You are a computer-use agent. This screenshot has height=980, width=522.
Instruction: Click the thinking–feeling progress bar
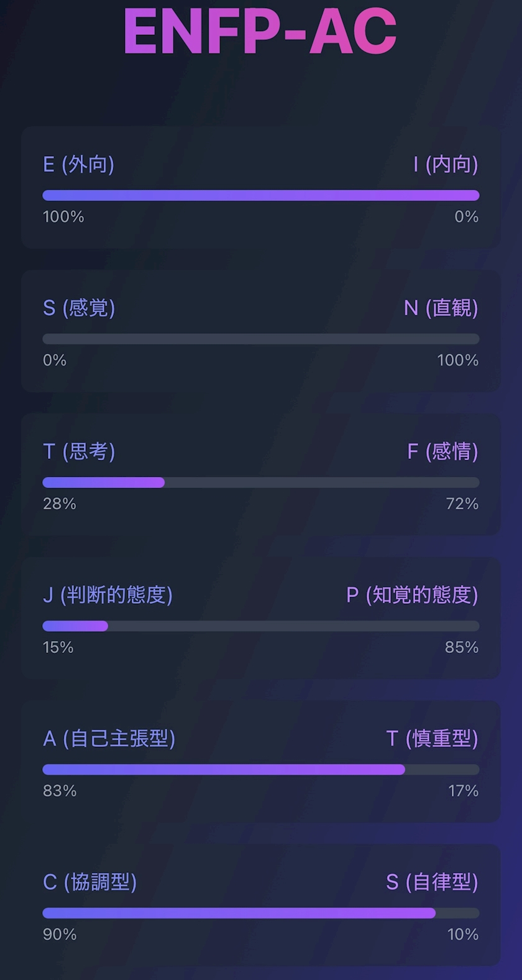pos(261,483)
